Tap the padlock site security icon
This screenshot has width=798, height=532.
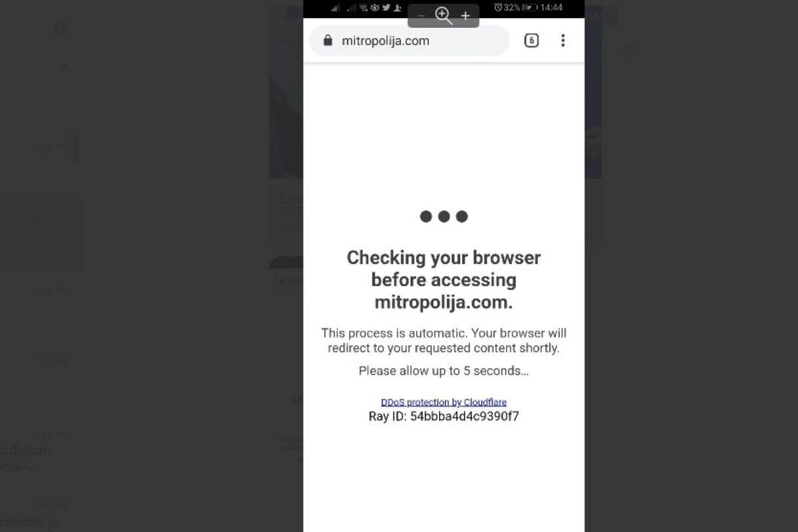327,41
